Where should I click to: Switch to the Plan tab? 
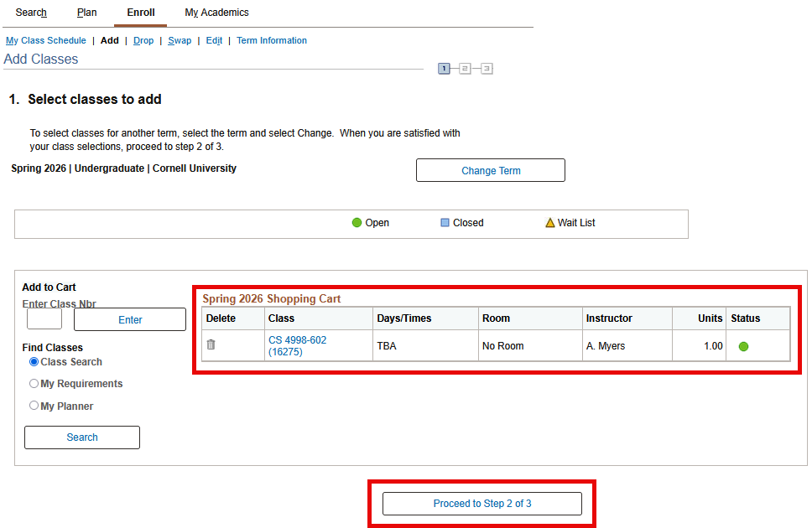pos(86,12)
